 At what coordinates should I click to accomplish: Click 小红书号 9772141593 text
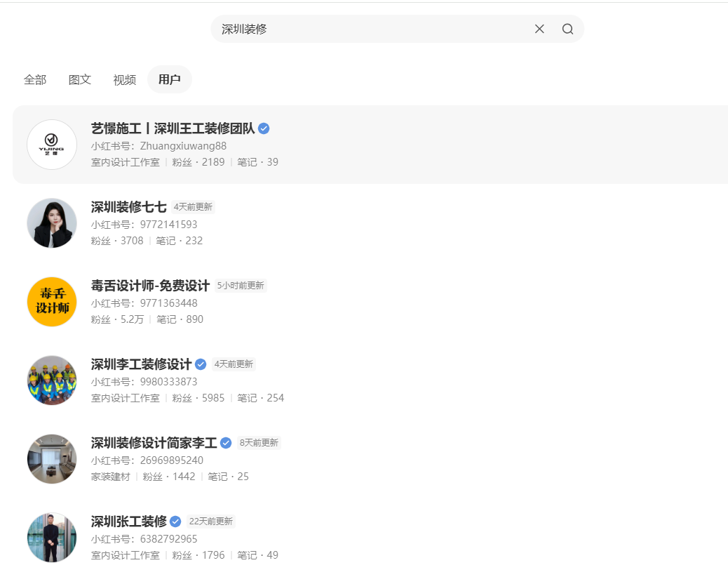coord(144,225)
